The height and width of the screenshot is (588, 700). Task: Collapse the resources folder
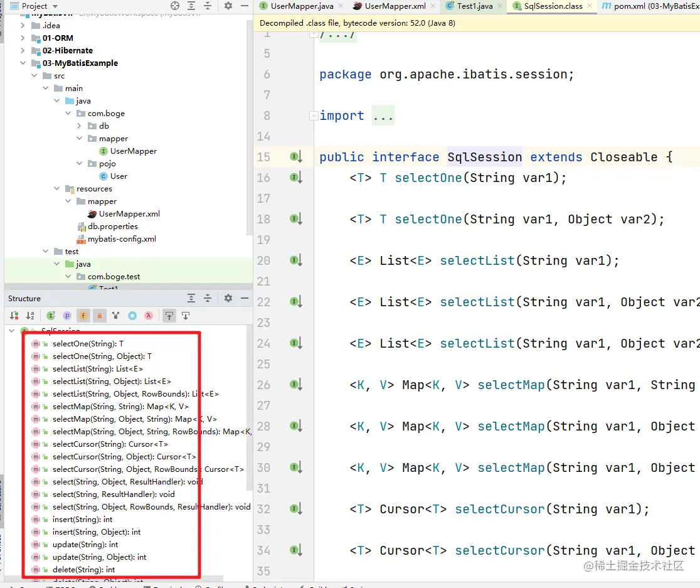[56, 188]
